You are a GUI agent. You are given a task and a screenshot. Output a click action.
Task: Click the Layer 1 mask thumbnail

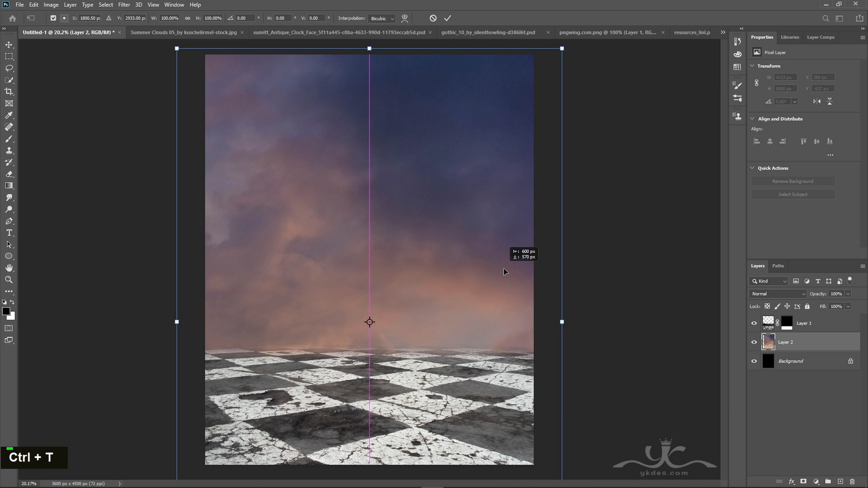pyautogui.click(x=787, y=323)
